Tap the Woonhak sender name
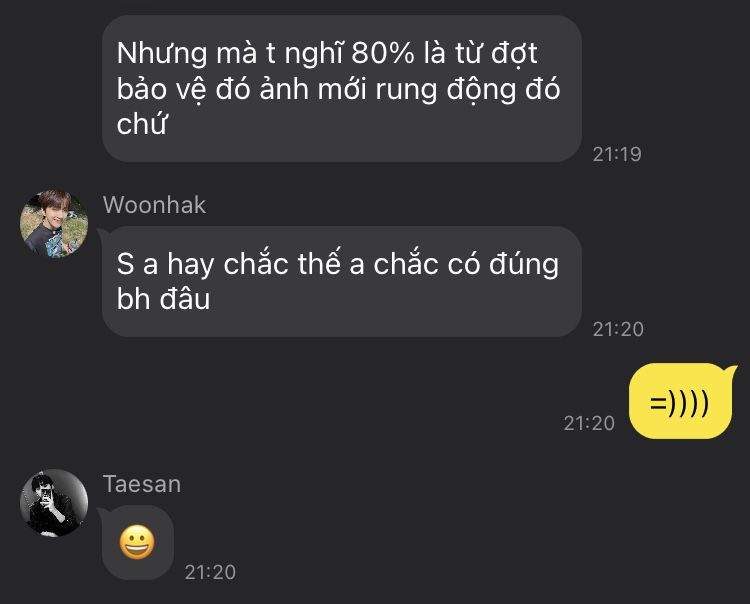The height and width of the screenshot is (604, 750). (154, 205)
